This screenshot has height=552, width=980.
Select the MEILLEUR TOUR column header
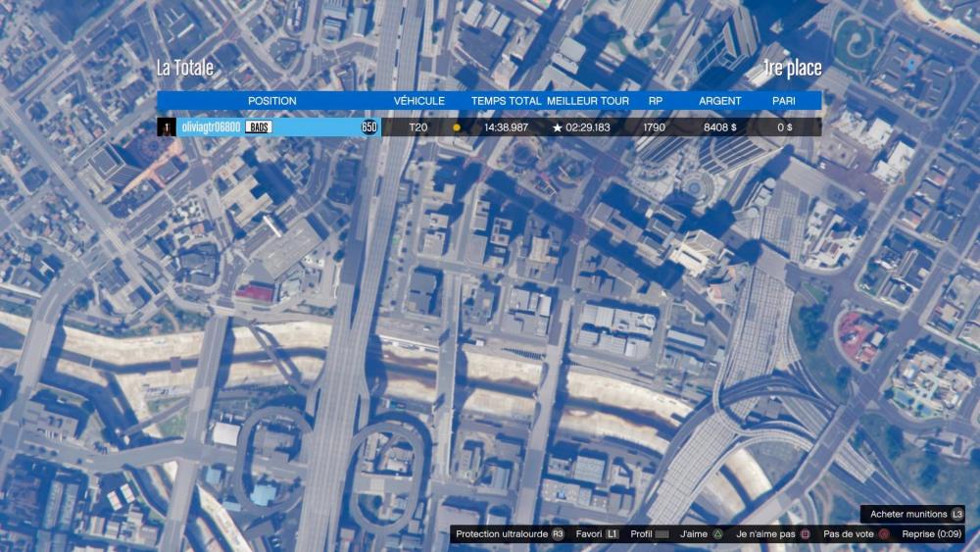588,101
